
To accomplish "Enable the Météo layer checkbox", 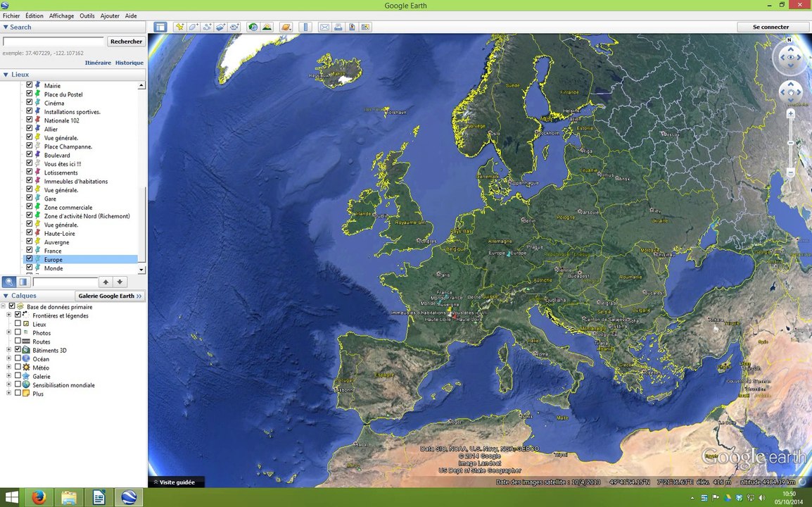I will [18, 367].
